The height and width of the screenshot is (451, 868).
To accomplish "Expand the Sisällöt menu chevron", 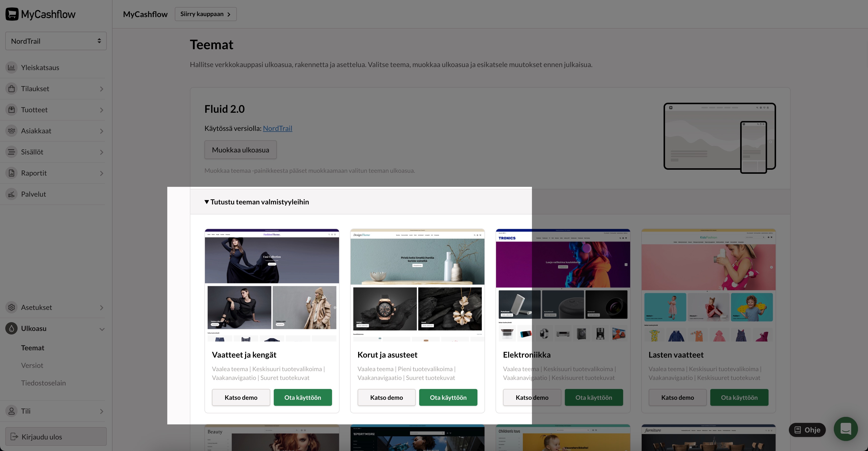I will point(101,152).
